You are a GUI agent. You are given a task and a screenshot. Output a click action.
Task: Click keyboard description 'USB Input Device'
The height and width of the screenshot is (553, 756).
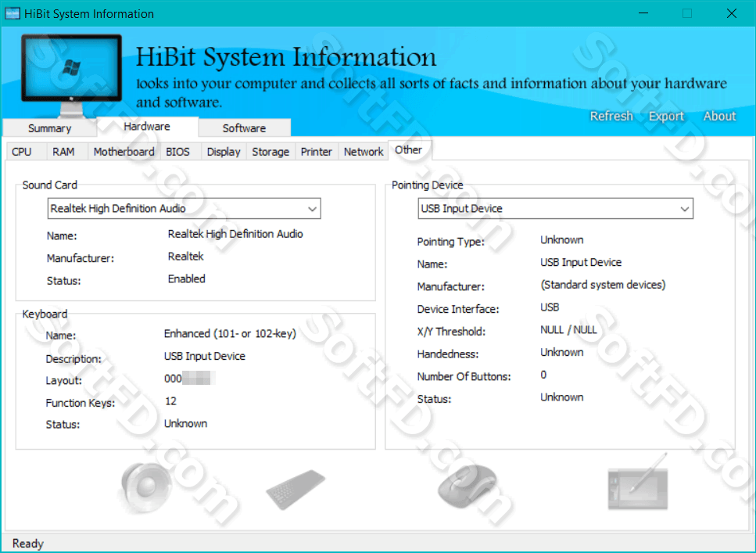coord(204,356)
